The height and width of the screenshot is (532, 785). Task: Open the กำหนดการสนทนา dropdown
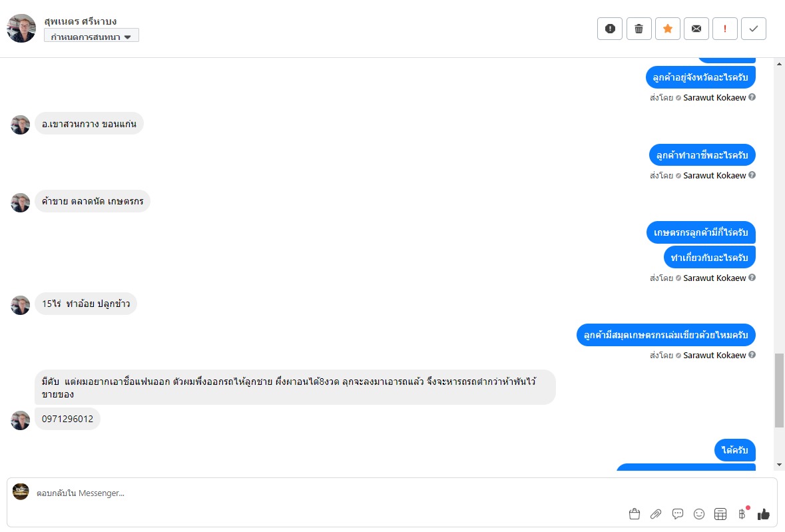pyautogui.click(x=91, y=36)
